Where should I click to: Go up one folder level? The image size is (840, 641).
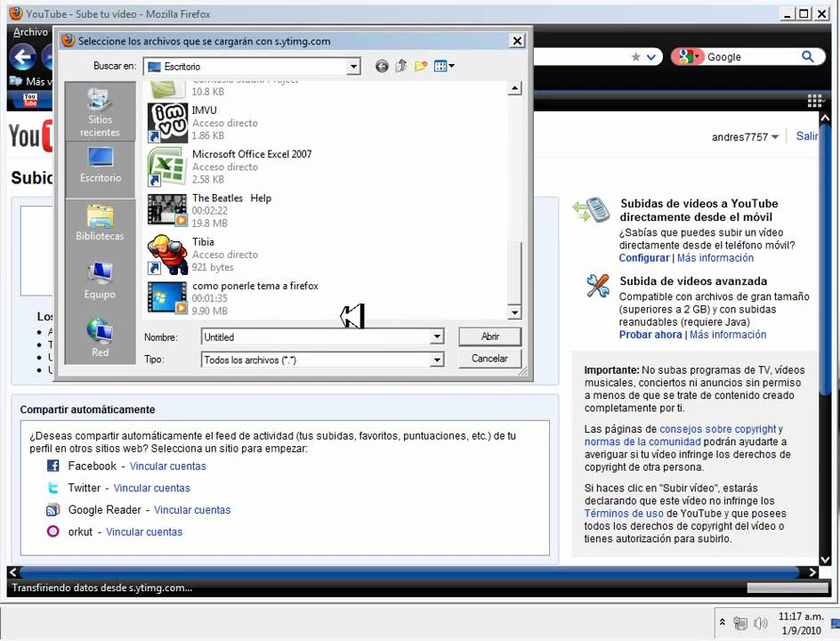tap(400, 67)
